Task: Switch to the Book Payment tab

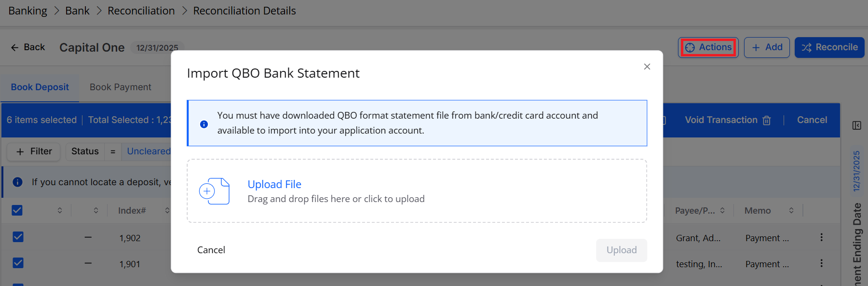Action: (121, 87)
